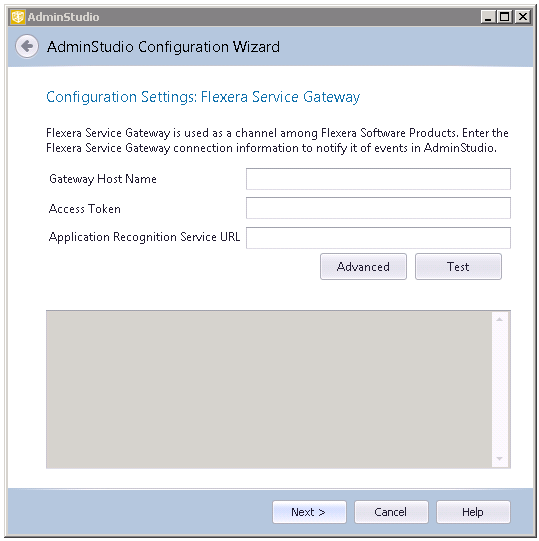Click the AdminStudio window title bar text
Screen dimensions: 539x541
pos(63,17)
